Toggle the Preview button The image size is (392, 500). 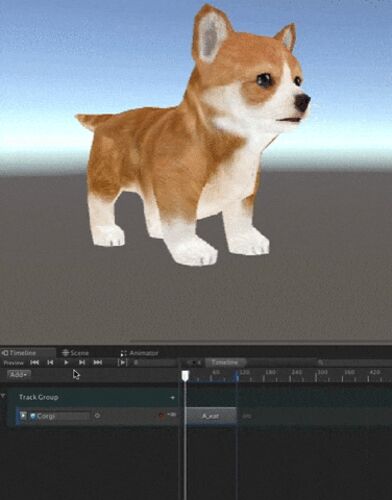point(14,363)
